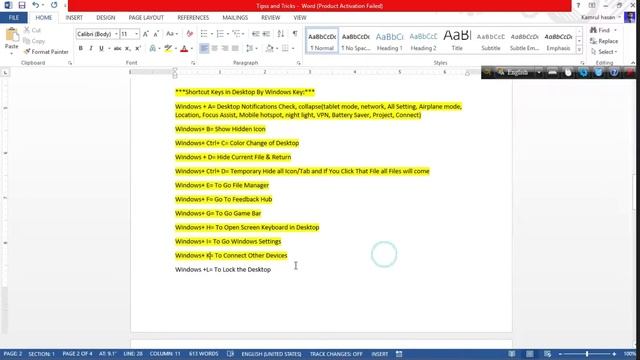Shrink font size icon

(x=156, y=34)
